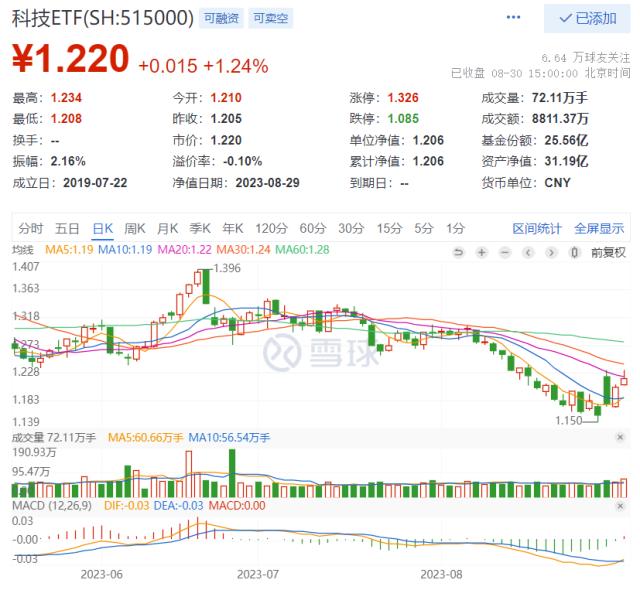Viewport: 640px width, 590px height.
Task: Click the MACD (12,26,9) indicator label
Action: point(52,506)
